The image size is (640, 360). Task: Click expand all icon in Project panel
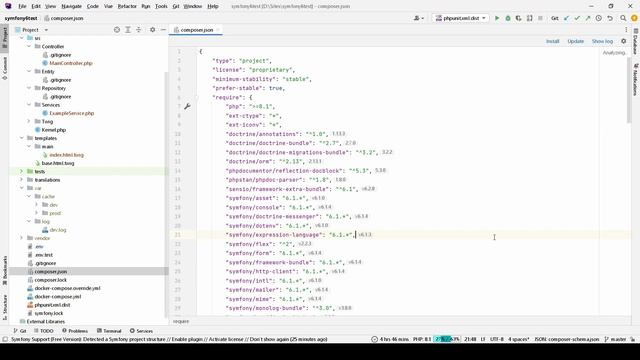coord(128,30)
